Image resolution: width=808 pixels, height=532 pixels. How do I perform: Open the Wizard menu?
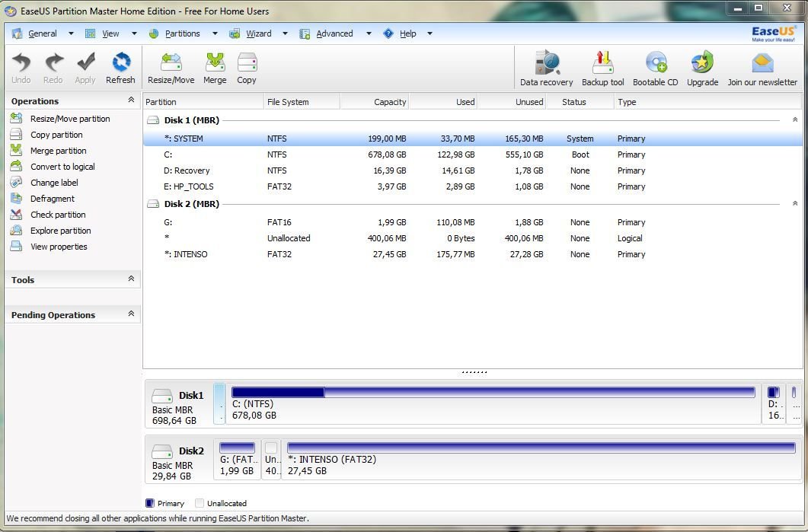click(x=259, y=33)
